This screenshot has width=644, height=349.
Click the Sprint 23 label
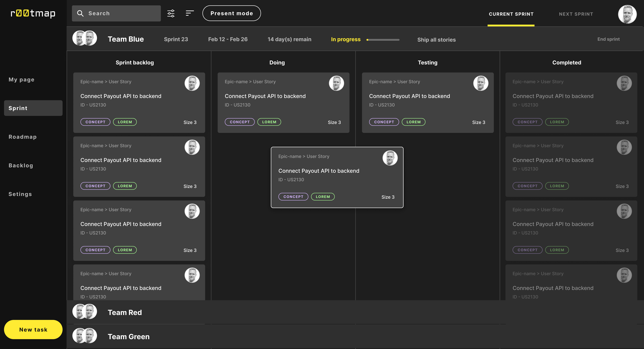point(176,39)
